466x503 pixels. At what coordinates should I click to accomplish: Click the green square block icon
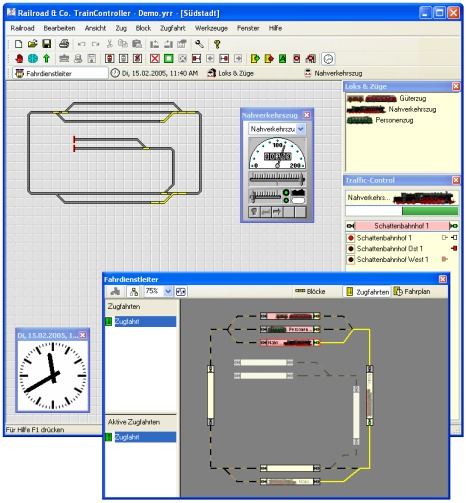[x=169, y=59]
